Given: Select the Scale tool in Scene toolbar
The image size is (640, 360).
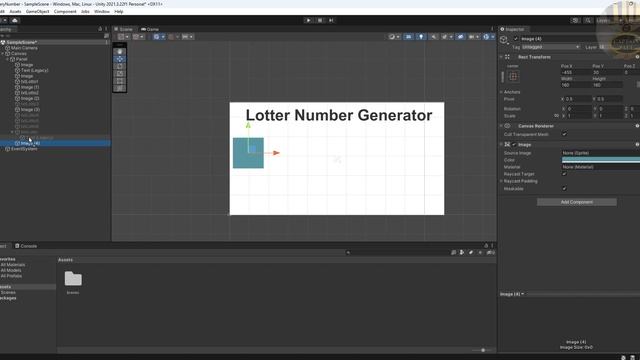Looking at the screenshot, I should [120, 74].
